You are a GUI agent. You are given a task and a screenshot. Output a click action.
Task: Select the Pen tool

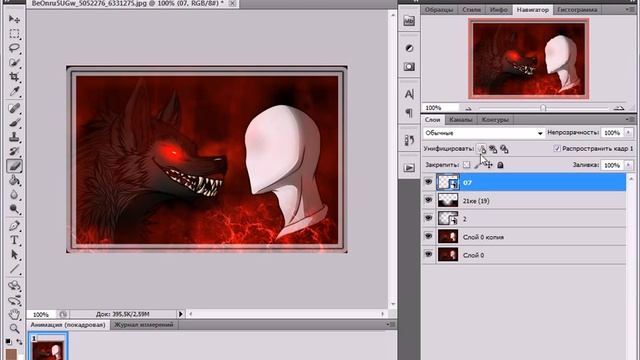[x=14, y=226]
